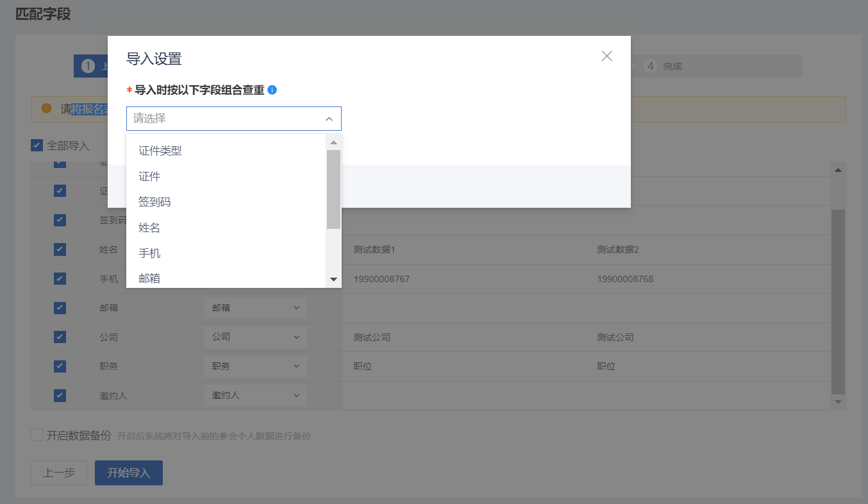Click the 职务 row label text
The image size is (868, 504).
click(109, 366)
